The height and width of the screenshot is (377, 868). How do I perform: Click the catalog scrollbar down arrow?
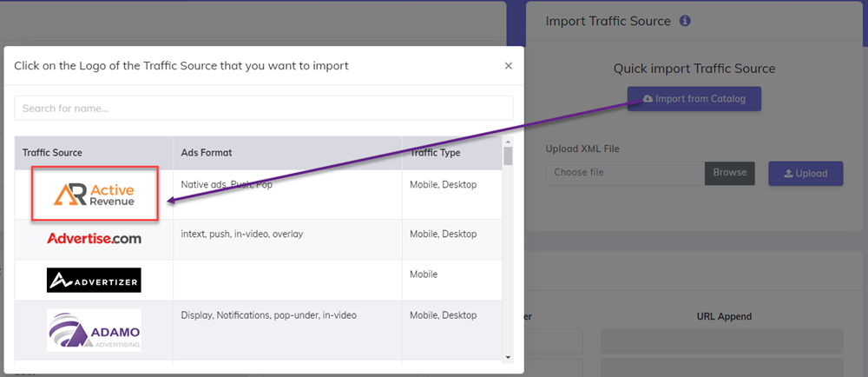coord(508,357)
